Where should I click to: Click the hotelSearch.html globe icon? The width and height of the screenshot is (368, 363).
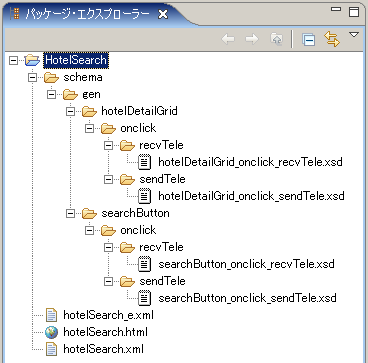click(51, 332)
